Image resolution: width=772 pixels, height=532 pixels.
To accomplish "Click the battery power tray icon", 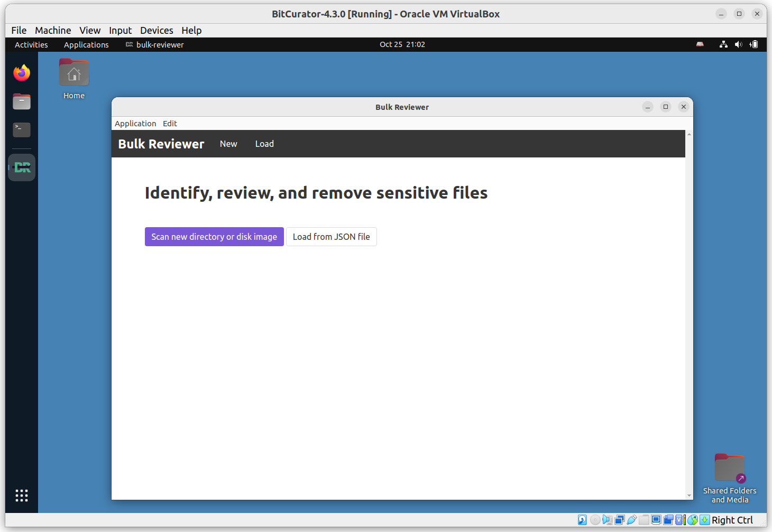I will coord(754,44).
